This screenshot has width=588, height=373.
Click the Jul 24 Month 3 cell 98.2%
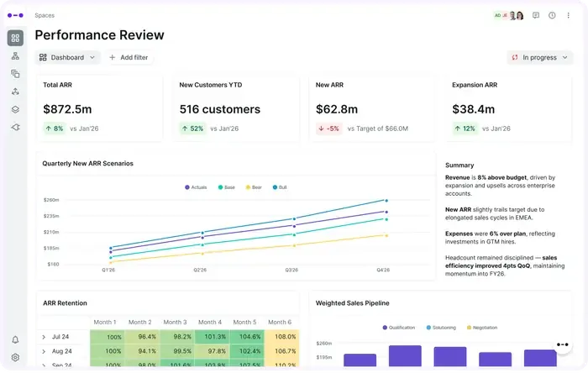[x=177, y=337]
